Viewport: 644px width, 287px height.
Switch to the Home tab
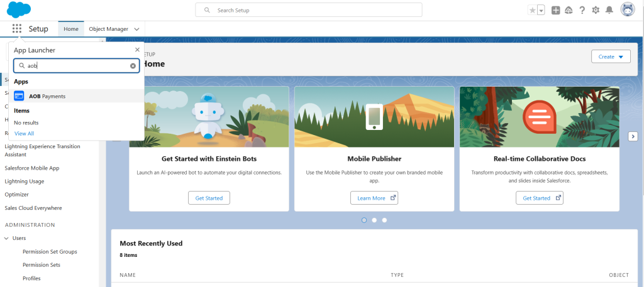(x=71, y=29)
